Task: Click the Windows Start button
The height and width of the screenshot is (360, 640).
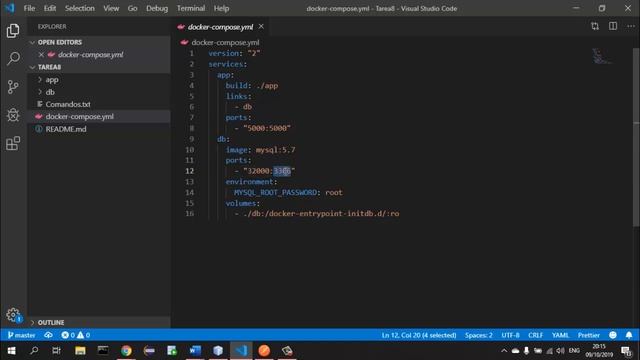Action: [11, 351]
